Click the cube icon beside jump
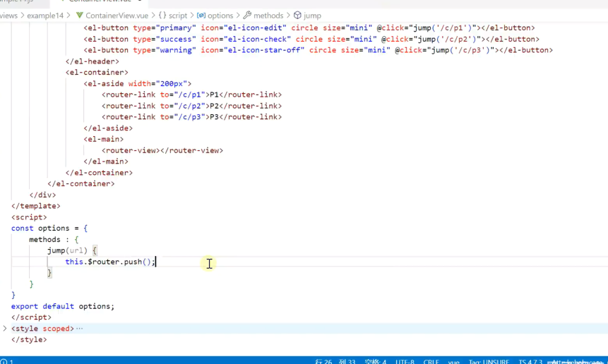 click(x=297, y=16)
